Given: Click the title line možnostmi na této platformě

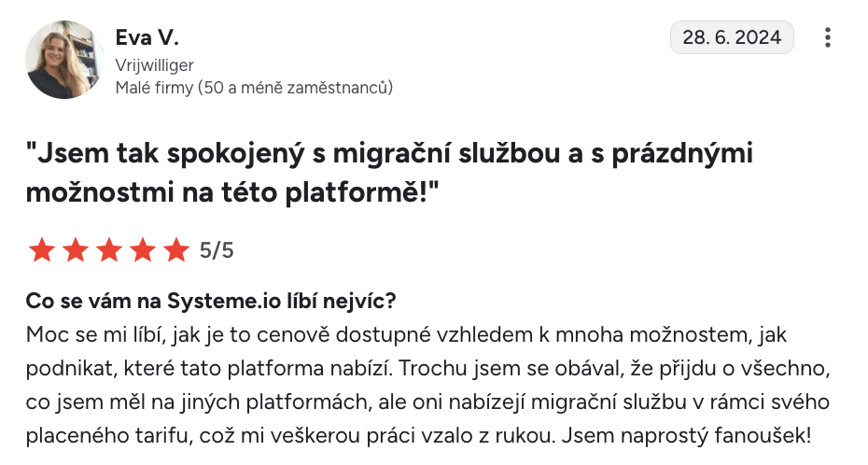Looking at the screenshot, I should coord(233,195).
